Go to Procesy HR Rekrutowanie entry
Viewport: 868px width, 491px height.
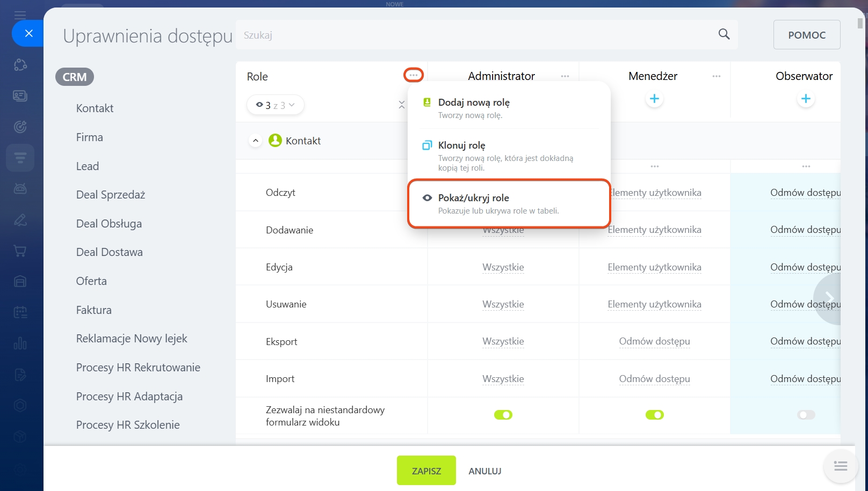pos(138,368)
